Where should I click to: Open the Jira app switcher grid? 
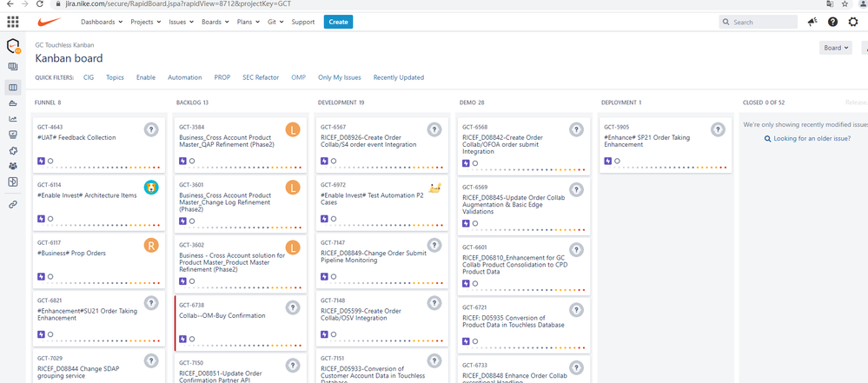pyautogui.click(x=13, y=22)
